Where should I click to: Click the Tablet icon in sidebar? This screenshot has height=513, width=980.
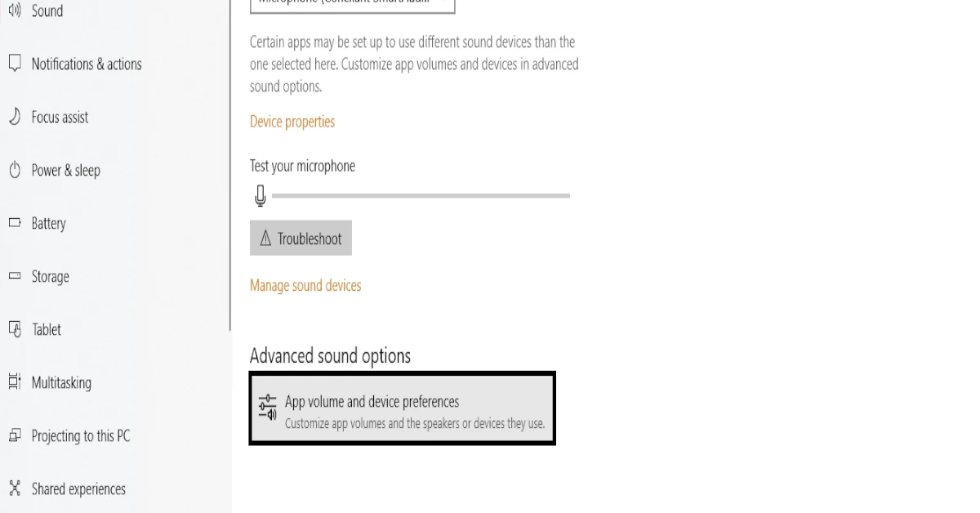[x=14, y=329]
